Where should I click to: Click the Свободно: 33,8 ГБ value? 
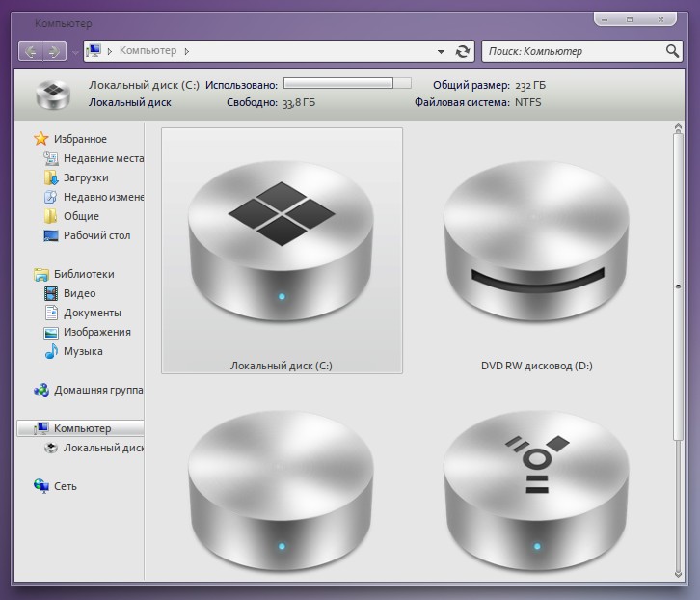(x=298, y=103)
